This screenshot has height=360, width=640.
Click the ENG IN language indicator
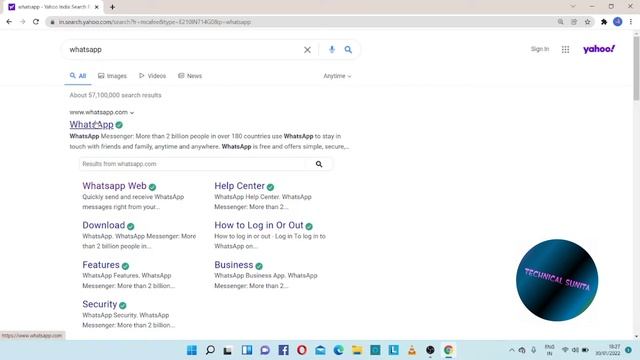(x=549, y=350)
